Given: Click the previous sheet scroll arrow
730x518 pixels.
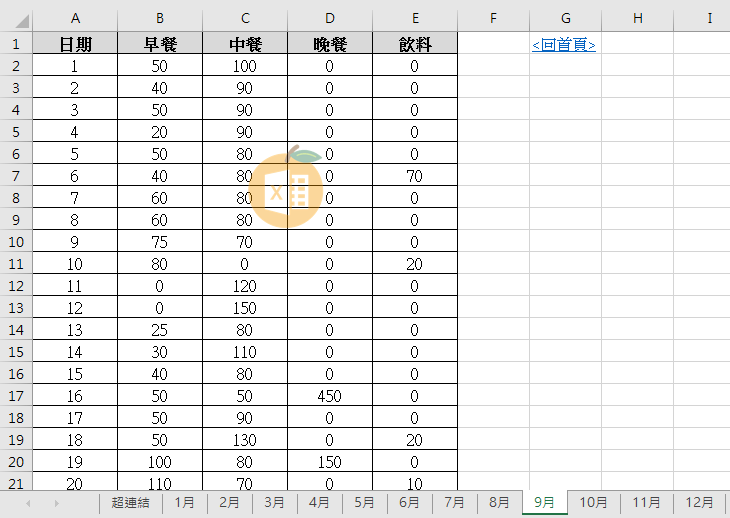Looking at the screenshot, I should (28, 502).
